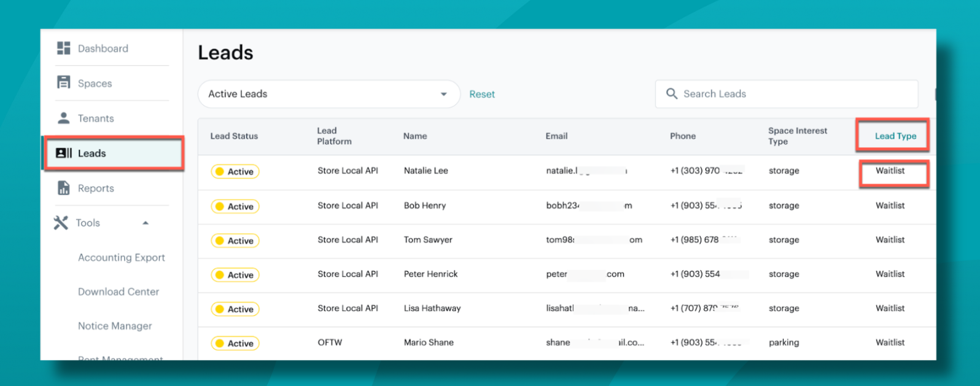Image resolution: width=980 pixels, height=386 pixels.
Task: Click Waitlist lead type for Peter Henrick
Action: [x=890, y=274]
